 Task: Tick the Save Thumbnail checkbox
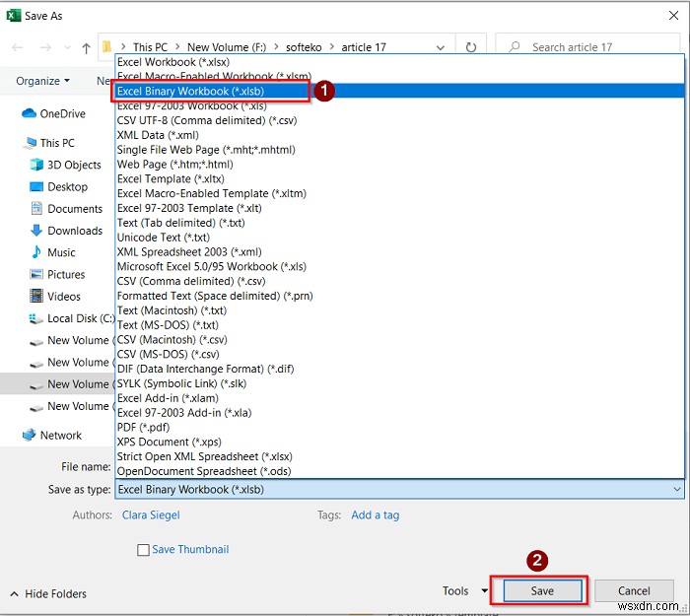143,550
